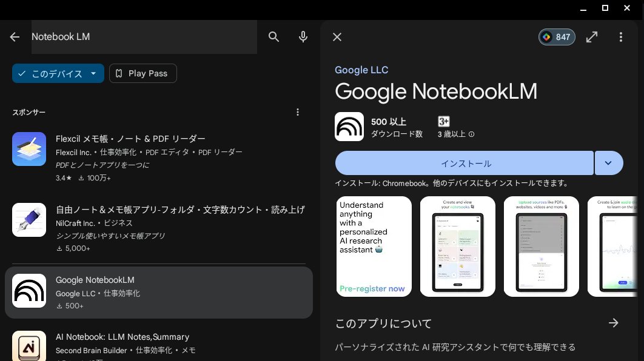Click 3.4★ rating of Flexcil

tap(64, 178)
